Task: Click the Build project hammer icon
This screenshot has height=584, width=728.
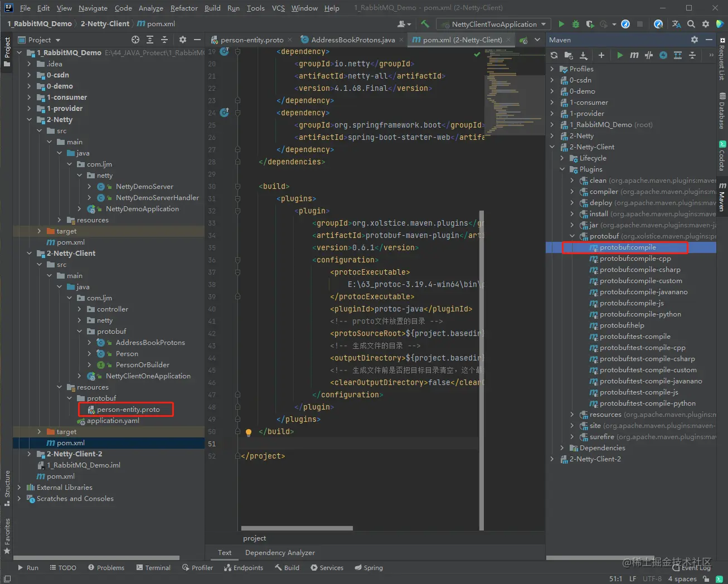Action: [x=425, y=24]
